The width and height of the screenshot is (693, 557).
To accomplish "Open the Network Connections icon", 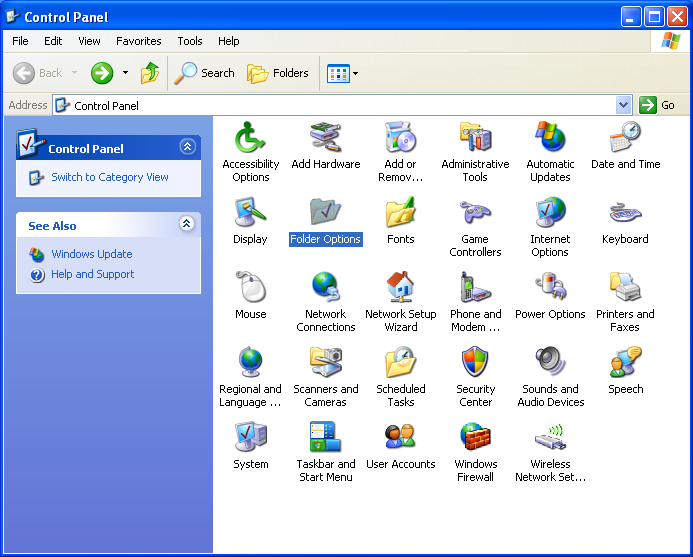I will tap(325, 287).
